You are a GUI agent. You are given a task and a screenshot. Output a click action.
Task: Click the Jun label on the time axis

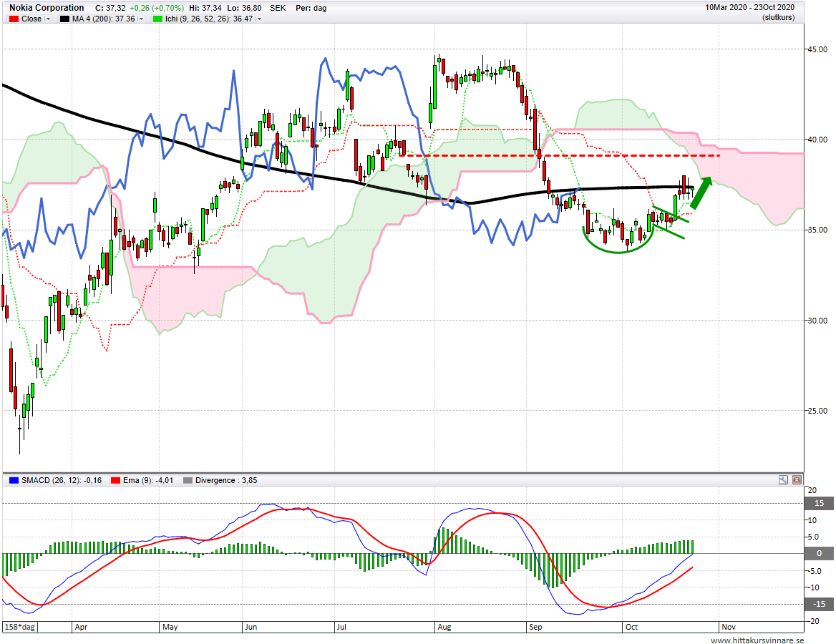(x=251, y=627)
